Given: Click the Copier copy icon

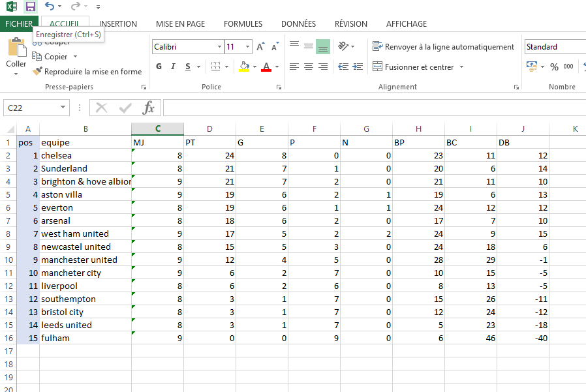Looking at the screenshot, I should [x=37, y=57].
